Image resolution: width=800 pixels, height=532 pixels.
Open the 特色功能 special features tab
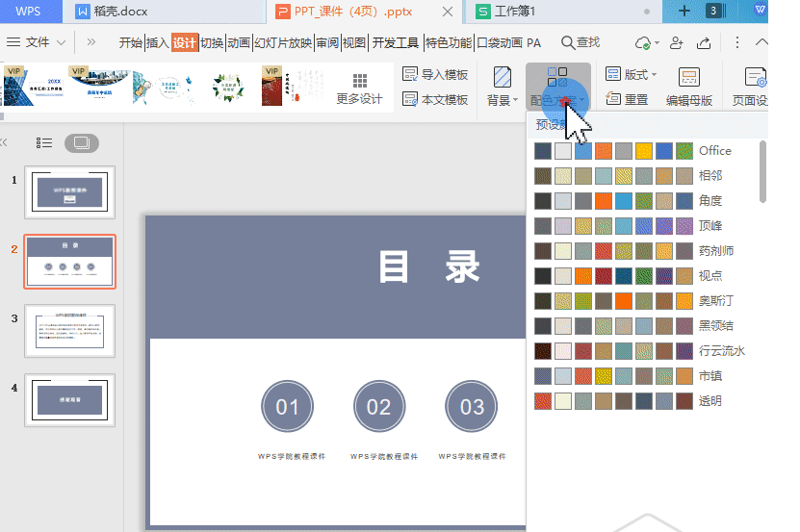click(449, 42)
